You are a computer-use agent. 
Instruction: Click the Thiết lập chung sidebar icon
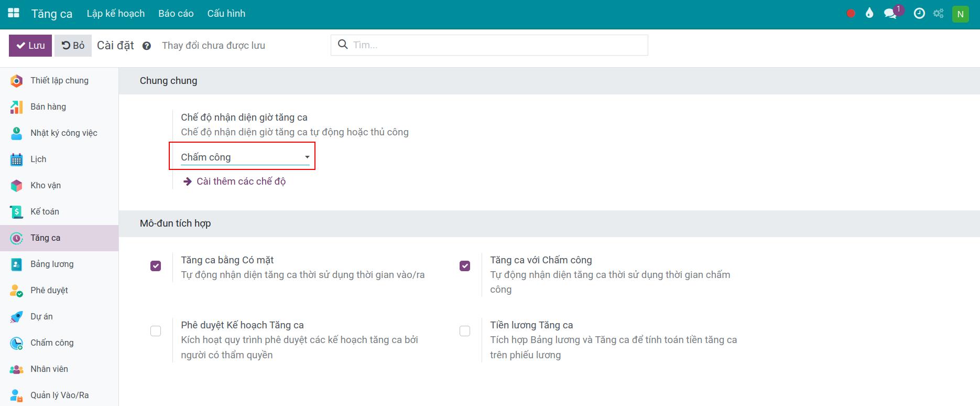click(17, 81)
